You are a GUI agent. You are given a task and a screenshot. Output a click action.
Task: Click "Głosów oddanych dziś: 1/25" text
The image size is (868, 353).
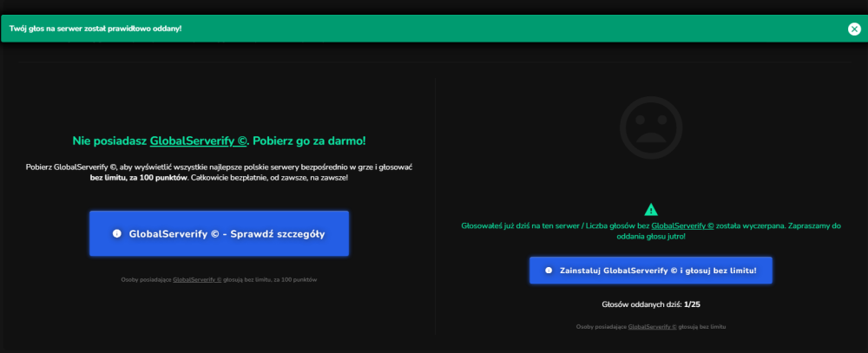pos(651,304)
